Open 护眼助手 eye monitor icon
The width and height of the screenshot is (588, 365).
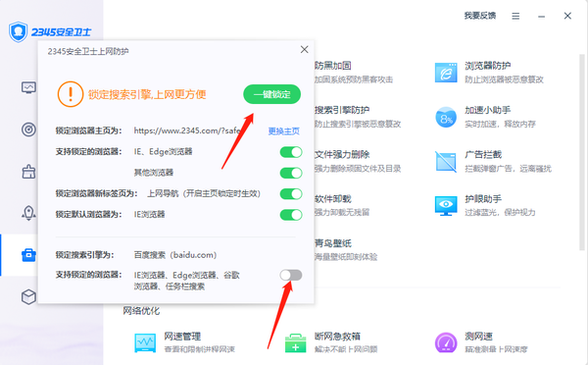446,206
